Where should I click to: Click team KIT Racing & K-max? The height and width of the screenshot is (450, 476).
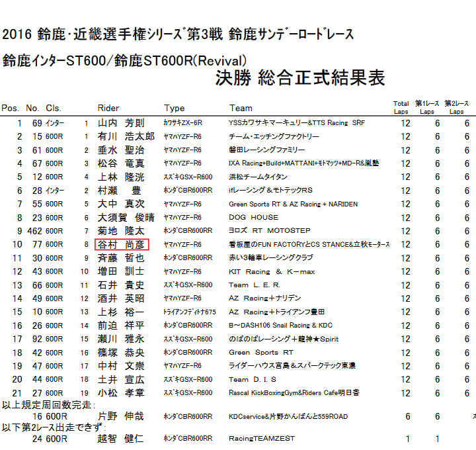272,271
